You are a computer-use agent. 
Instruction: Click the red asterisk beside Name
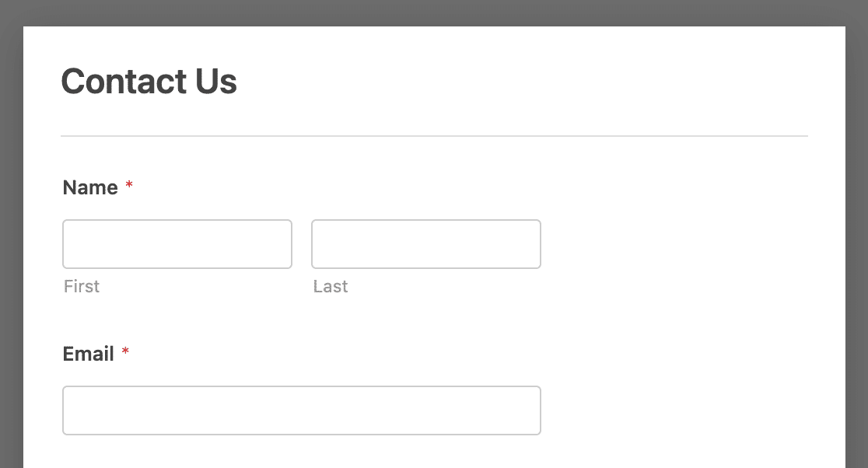tap(129, 187)
